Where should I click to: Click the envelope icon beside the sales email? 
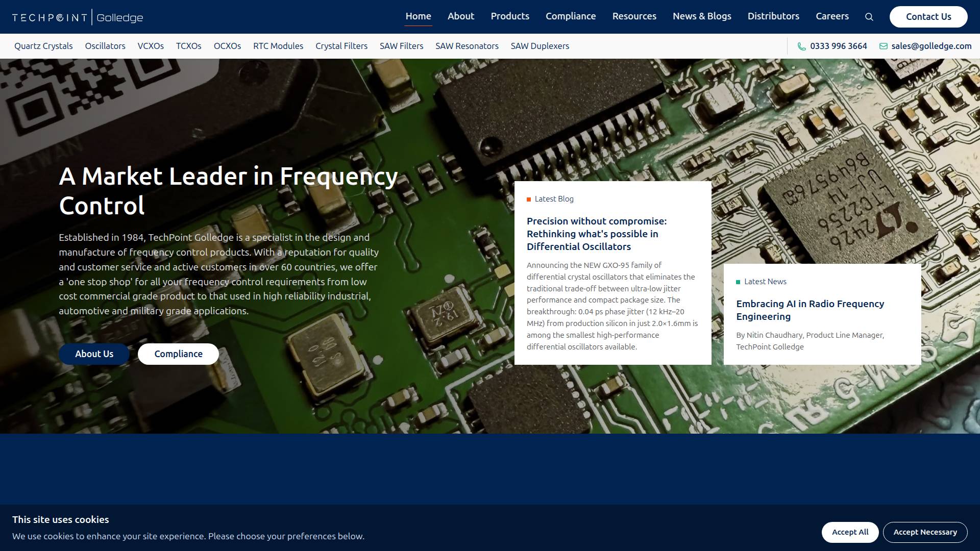pyautogui.click(x=884, y=46)
